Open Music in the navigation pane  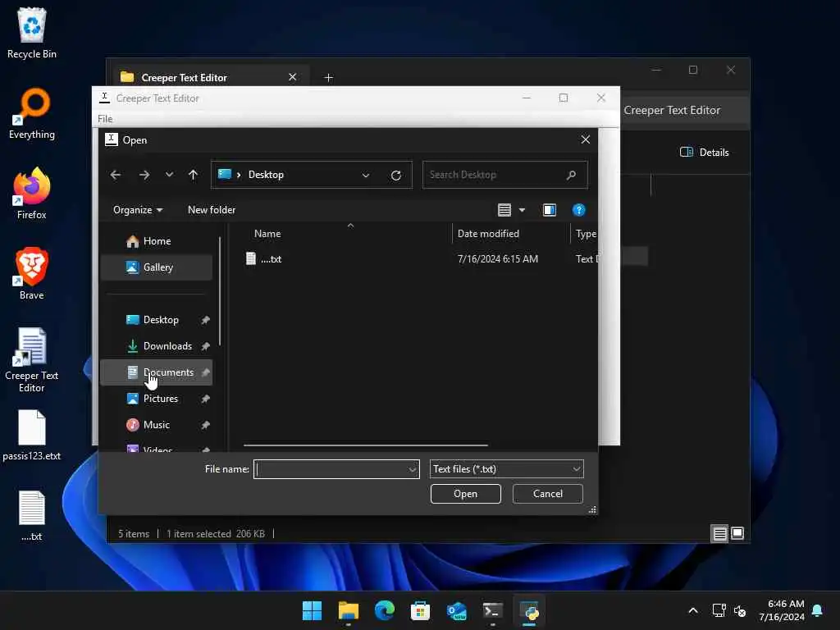pos(156,425)
